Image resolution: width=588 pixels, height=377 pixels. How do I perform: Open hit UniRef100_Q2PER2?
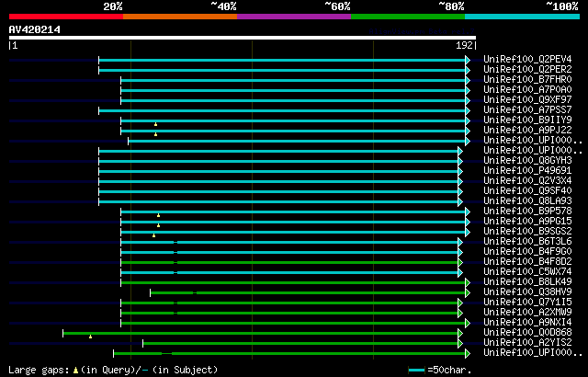tap(527, 69)
